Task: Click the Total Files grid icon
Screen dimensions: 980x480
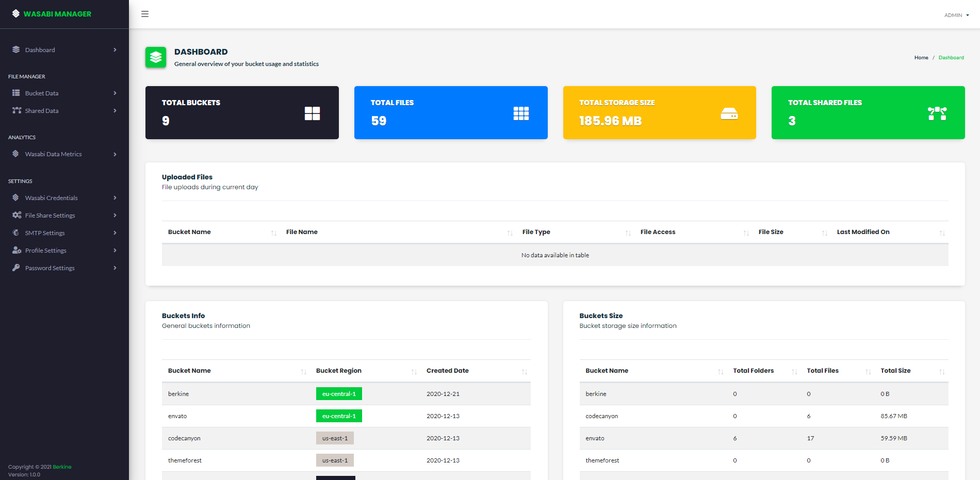Action: (x=521, y=113)
